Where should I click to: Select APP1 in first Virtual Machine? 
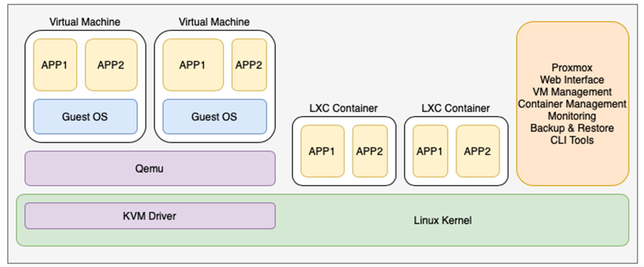pos(55,65)
